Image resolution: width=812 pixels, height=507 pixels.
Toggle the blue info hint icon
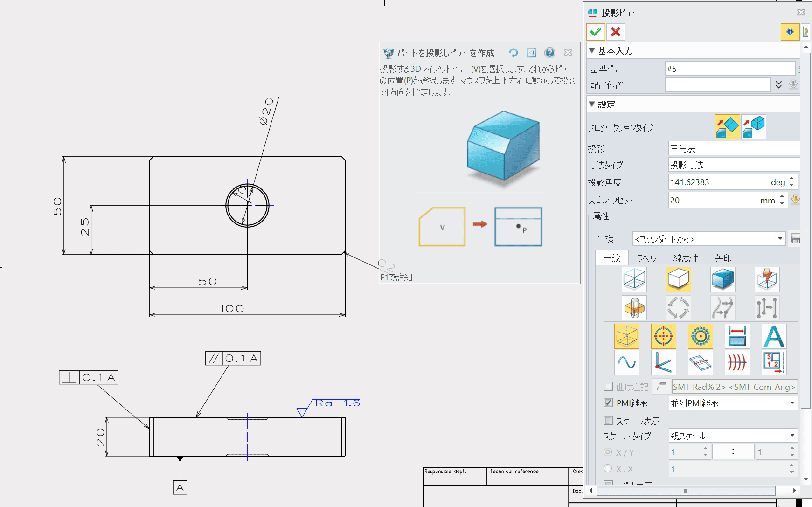790,32
